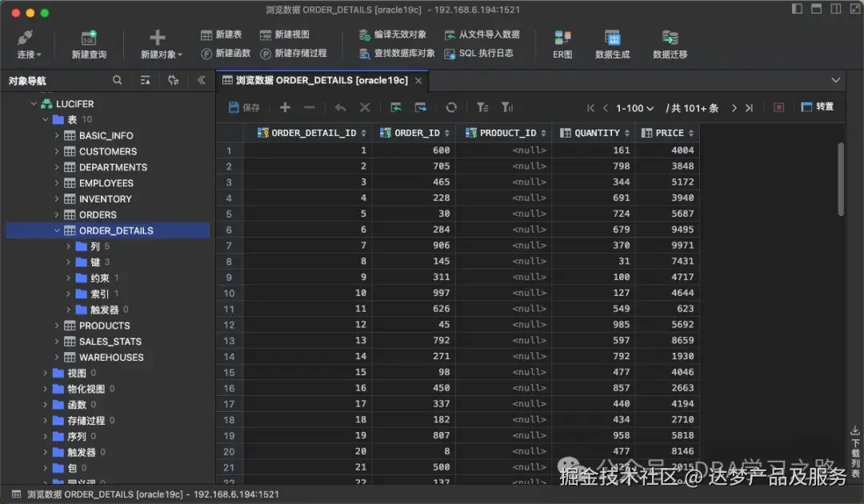Open the 数据迁移 data migration tool
The width and height of the screenshot is (864, 504).
670,45
